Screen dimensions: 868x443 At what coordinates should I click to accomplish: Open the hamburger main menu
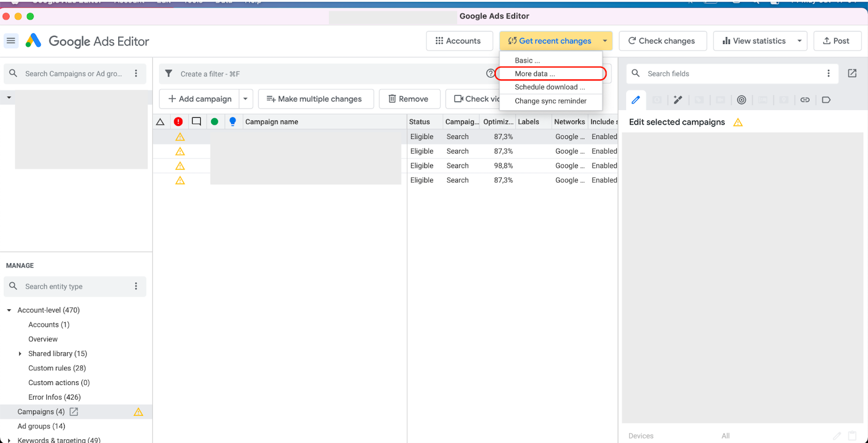point(11,41)
